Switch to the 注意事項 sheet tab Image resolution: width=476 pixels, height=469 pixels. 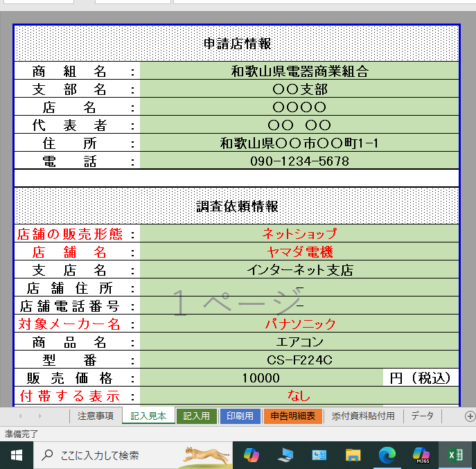pos(96,416)
